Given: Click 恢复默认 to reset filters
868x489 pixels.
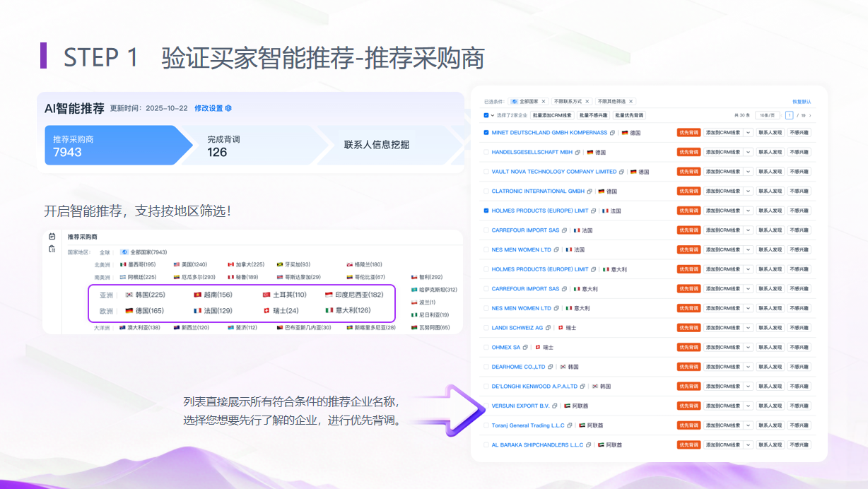Looking at the screenshot, I should (x=801, y=102).
